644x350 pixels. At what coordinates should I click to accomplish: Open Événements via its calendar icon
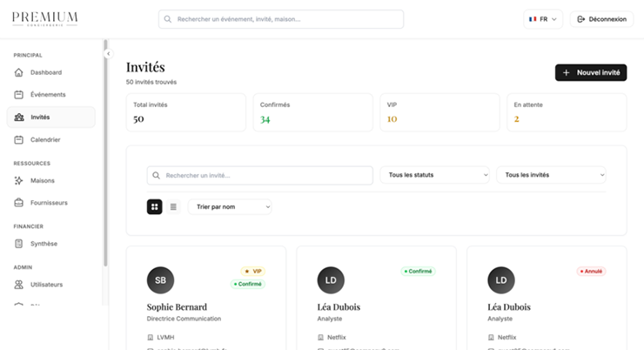click(19, 94)
